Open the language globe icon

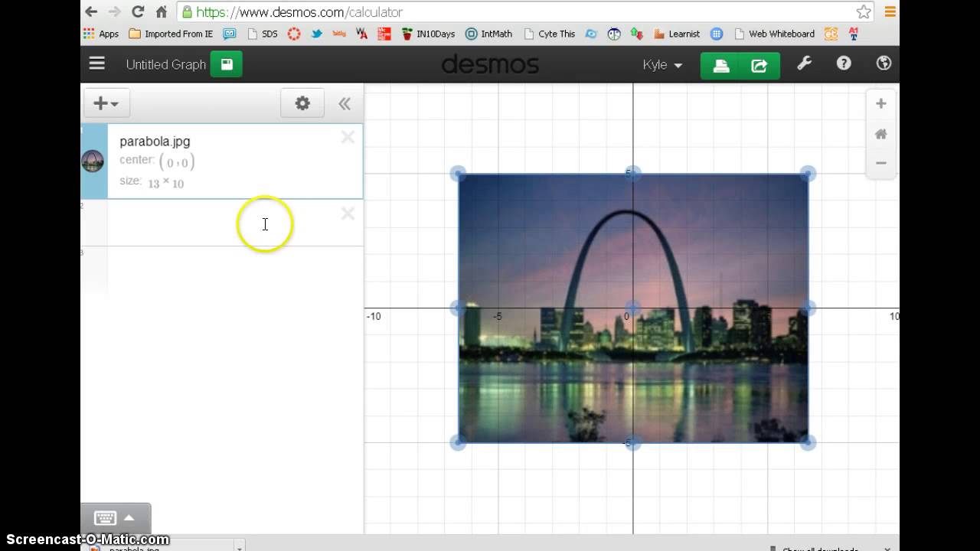[884, 64]
